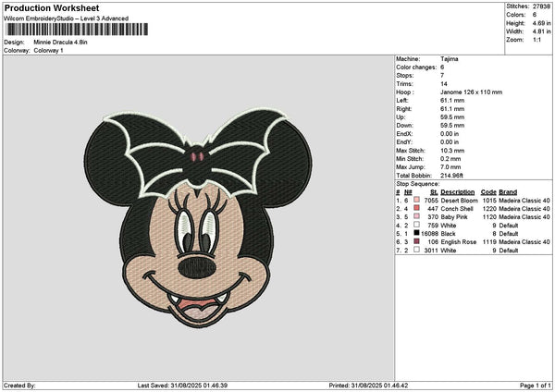Click thread code "1015"
The height and width of the screenshot is (392, 555).
tap(489, 201)
